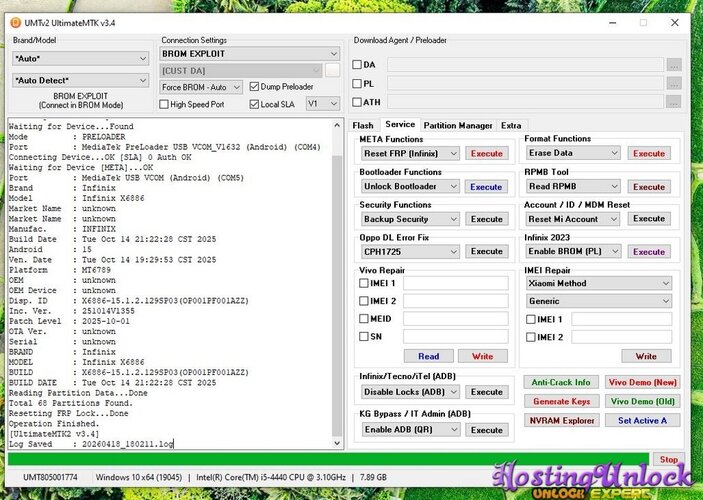
Task: Check Vivo Repair IMEI 2 checkbox
Action: click(x=364, y=301)
